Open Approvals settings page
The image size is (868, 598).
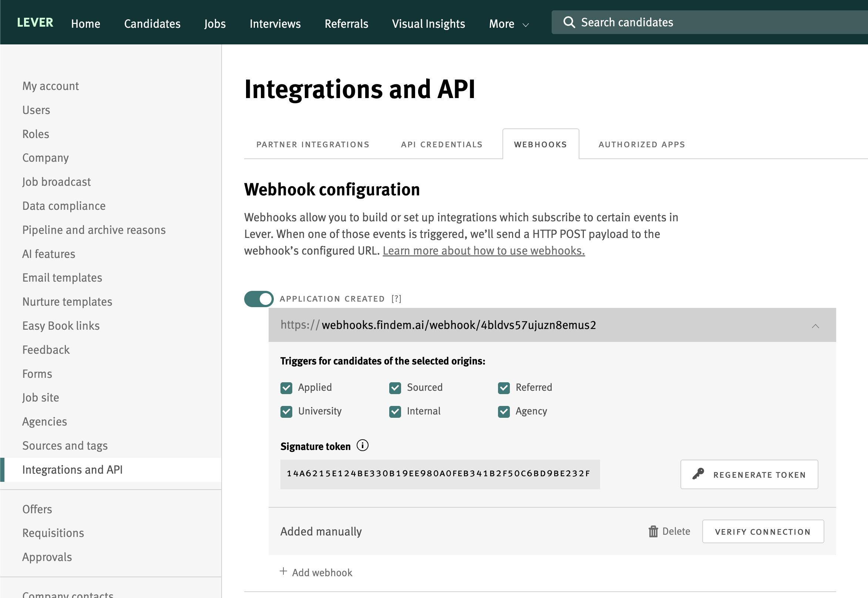47,558
